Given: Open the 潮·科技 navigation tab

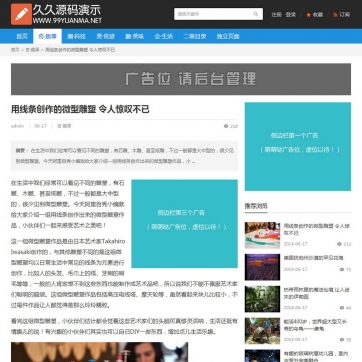Looking at the screenshot, I should click(76, 36).
